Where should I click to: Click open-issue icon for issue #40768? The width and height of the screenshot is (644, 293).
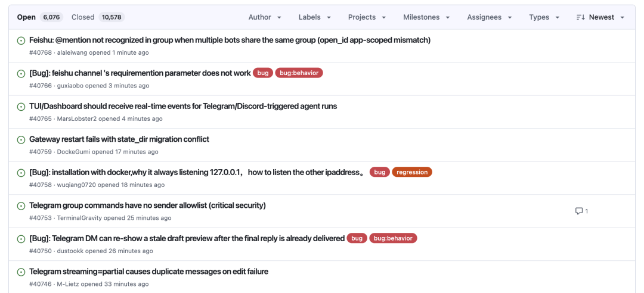point(21,40)
